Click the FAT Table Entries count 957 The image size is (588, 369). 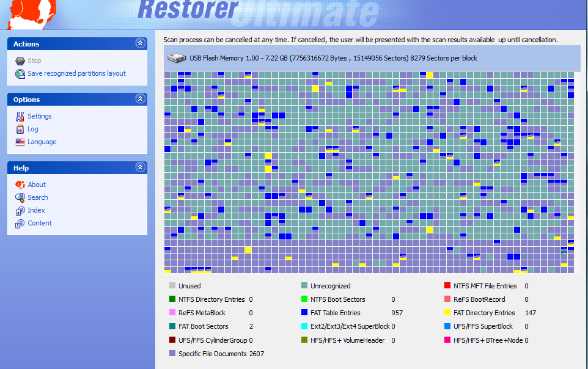(x=397, y=313)
